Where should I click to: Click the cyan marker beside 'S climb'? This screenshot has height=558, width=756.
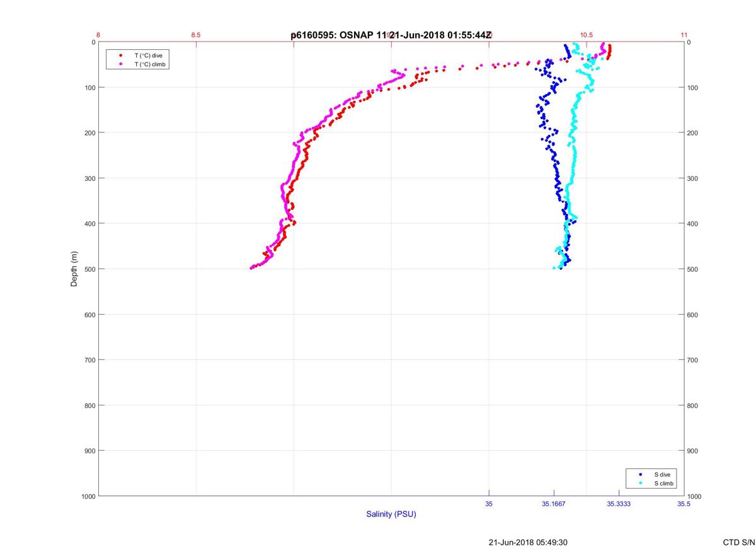tap(640, 483)
